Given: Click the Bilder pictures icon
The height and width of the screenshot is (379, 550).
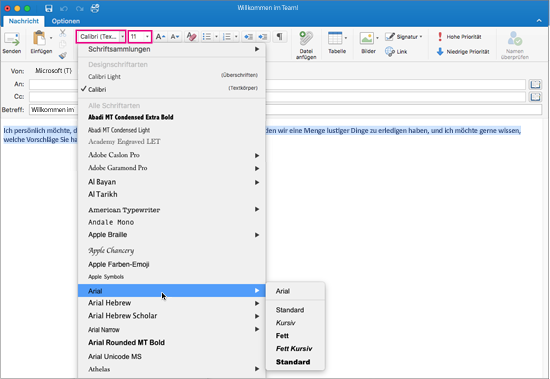Looking at the screenshot, I should (x=366, y=38).
